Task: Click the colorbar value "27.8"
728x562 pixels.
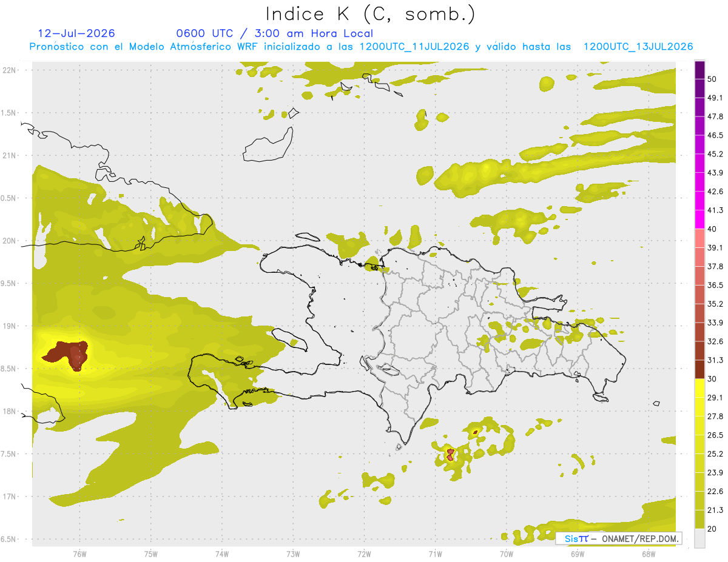Action: coord(715,416)
